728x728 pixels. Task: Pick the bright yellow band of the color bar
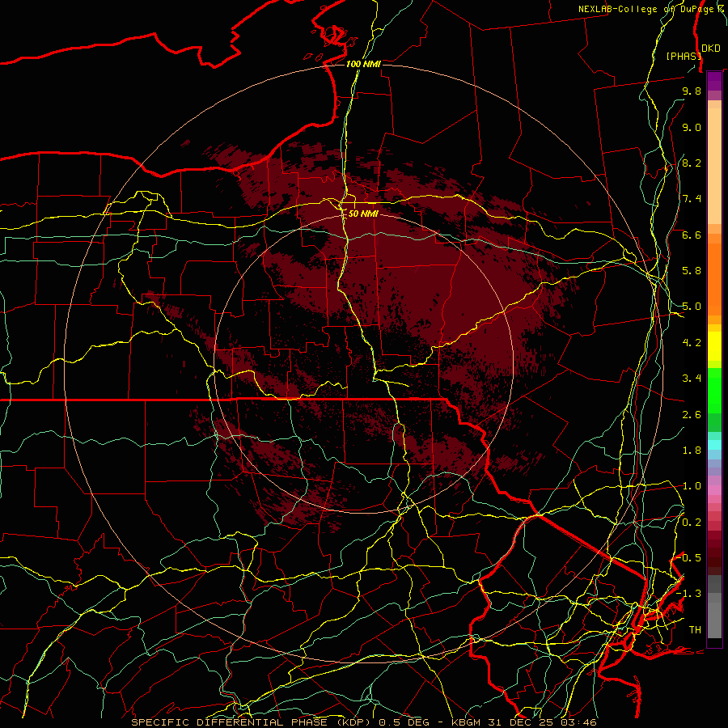(x=714, y=346)
